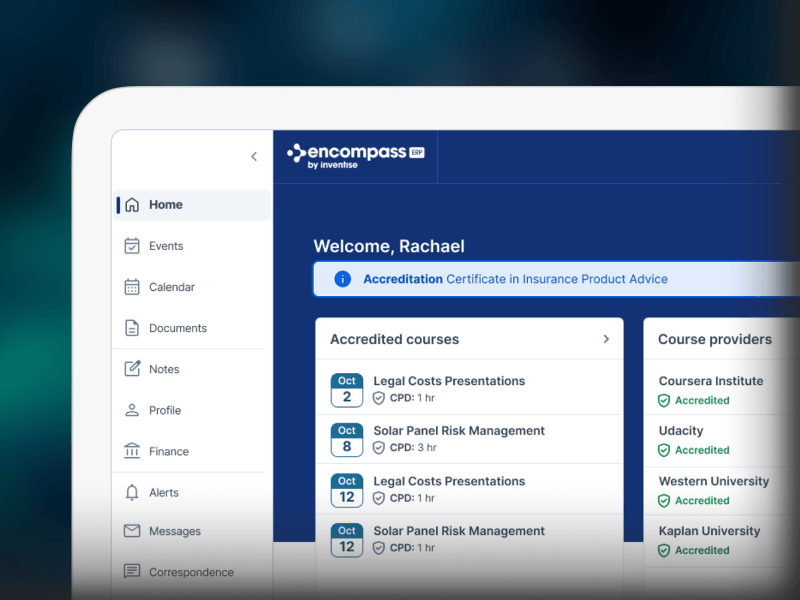Select Solar Panel Risk Management on Oct 8

459,431
